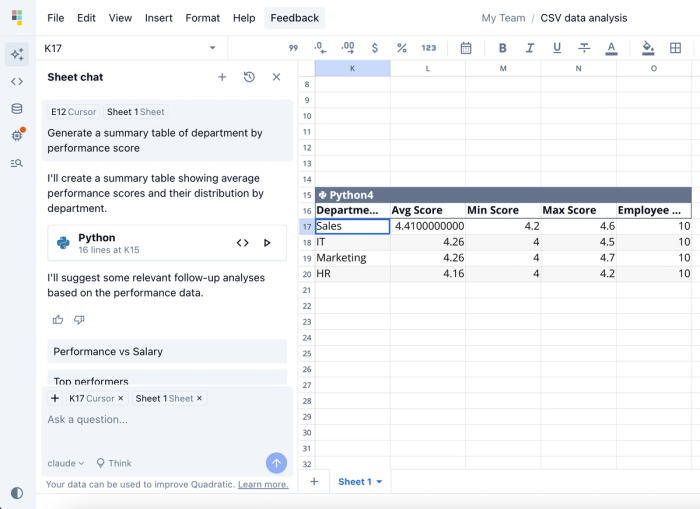Open the search in sheet sidebar icon
Screen dimensions: 700x509
[17, 163]
